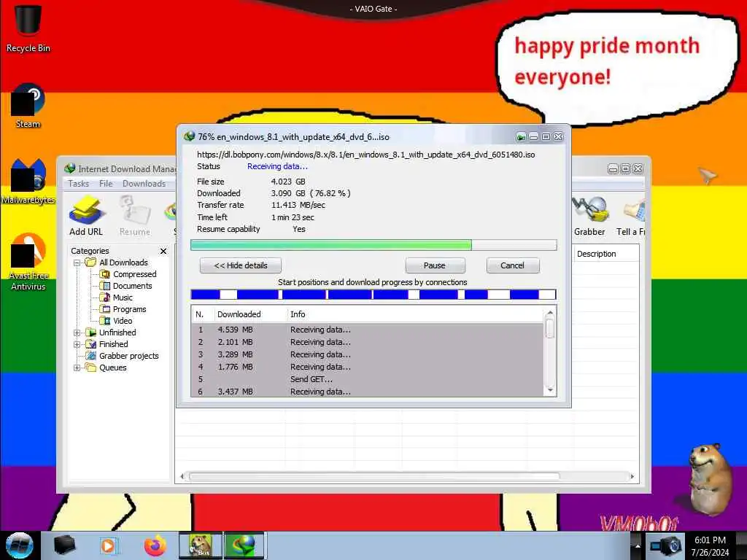Select the Documents category
Image resolution: width=747 pixels, height=560 pixels.
point(132,286)
